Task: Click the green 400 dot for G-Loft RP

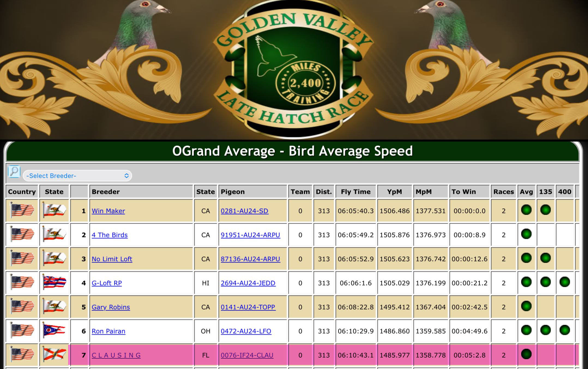Action: (x=565, y=282)
